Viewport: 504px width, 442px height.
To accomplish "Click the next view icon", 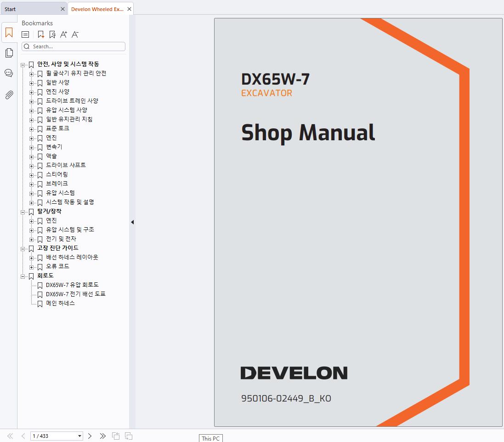I will [129, 436].
